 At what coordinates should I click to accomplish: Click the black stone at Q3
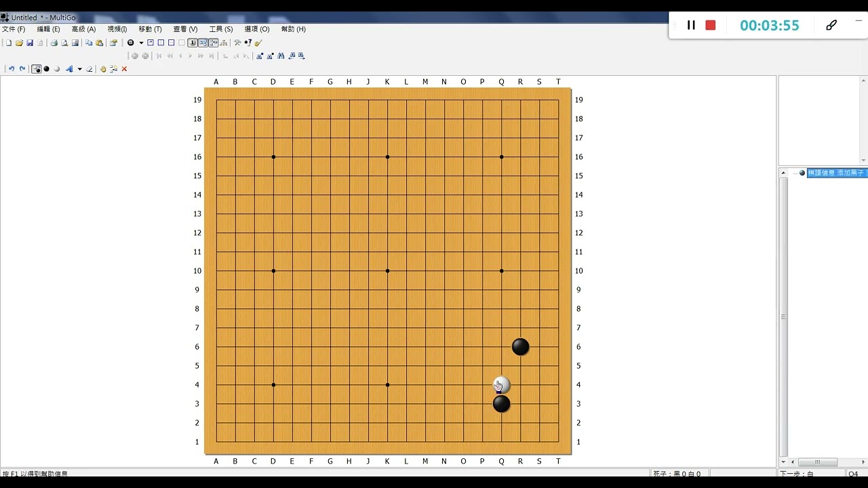[x=501, y=404]
